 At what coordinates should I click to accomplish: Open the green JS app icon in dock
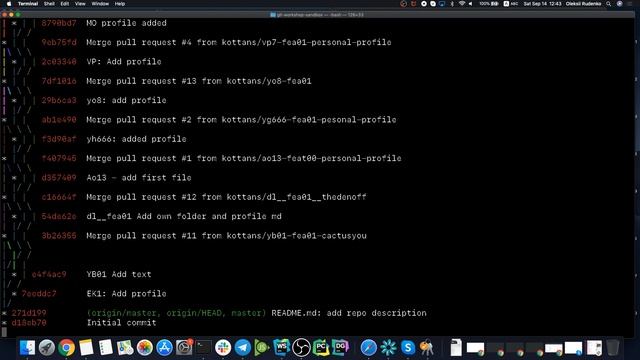click(x=262, y=348)
